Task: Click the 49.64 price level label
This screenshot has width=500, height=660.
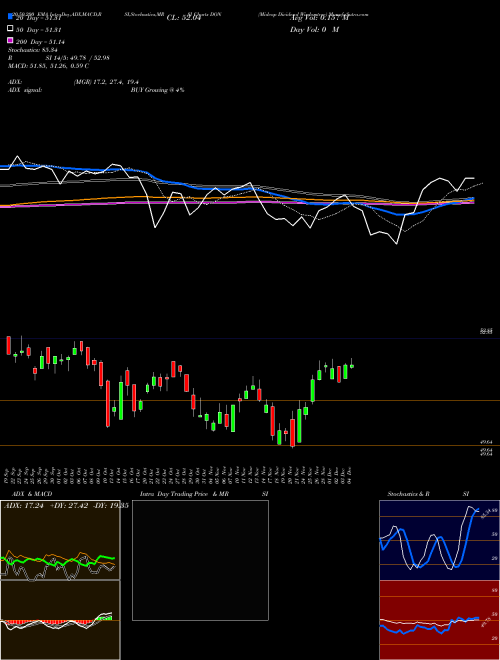Action: point(486,442)
